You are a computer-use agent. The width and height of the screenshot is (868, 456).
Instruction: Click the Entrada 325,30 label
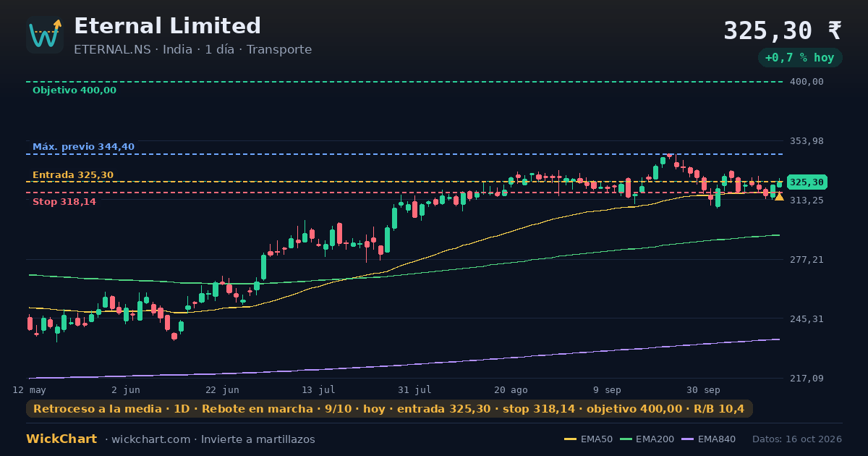[73, 175]
